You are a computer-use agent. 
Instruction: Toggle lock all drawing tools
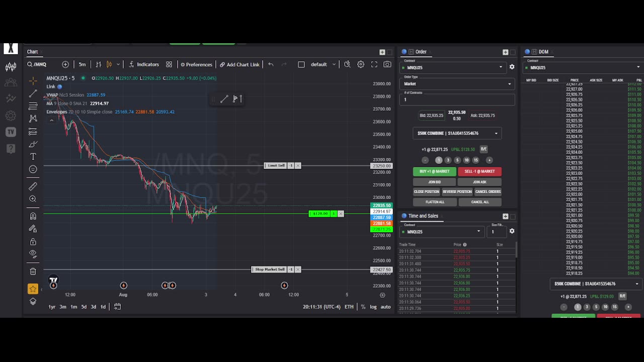tap(33, 242)
